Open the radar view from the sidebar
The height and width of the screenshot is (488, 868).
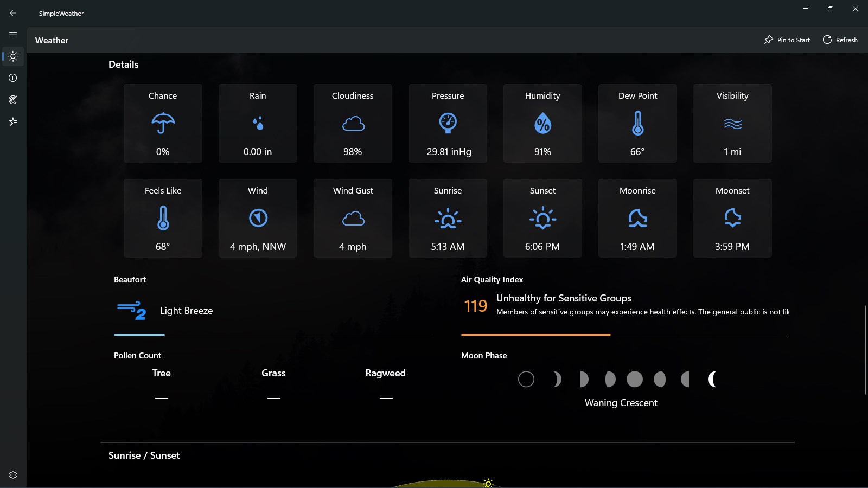(13, 99)
